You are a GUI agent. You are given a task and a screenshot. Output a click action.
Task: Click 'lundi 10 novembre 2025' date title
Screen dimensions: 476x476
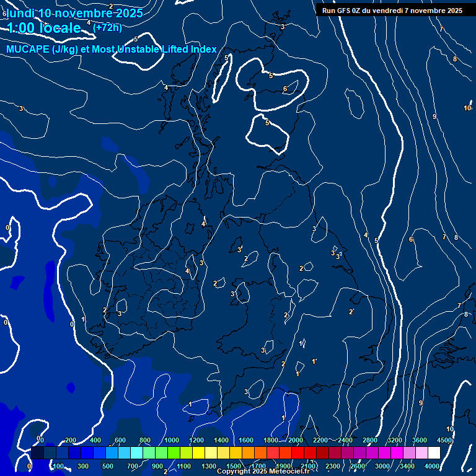[74, 13]
